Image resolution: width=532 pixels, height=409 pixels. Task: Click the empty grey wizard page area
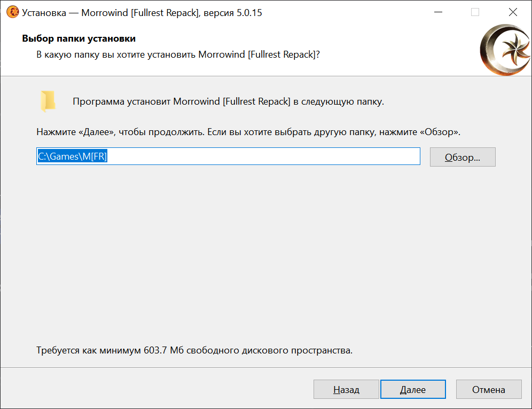tap(265, 254)
